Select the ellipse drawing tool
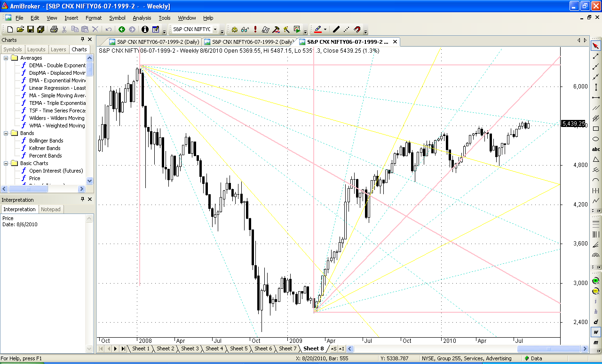This screenshot has width=602, height=364. point(596,139)
